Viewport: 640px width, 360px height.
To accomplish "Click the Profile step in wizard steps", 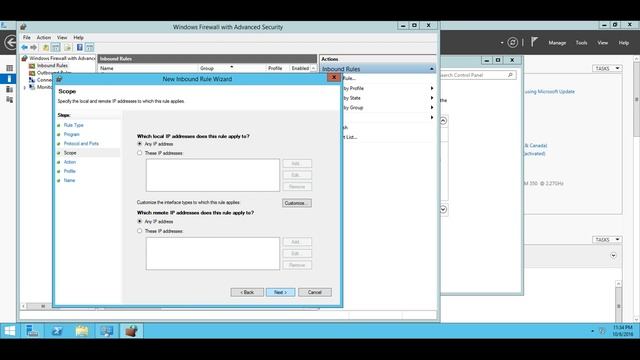I will (69, 171).
